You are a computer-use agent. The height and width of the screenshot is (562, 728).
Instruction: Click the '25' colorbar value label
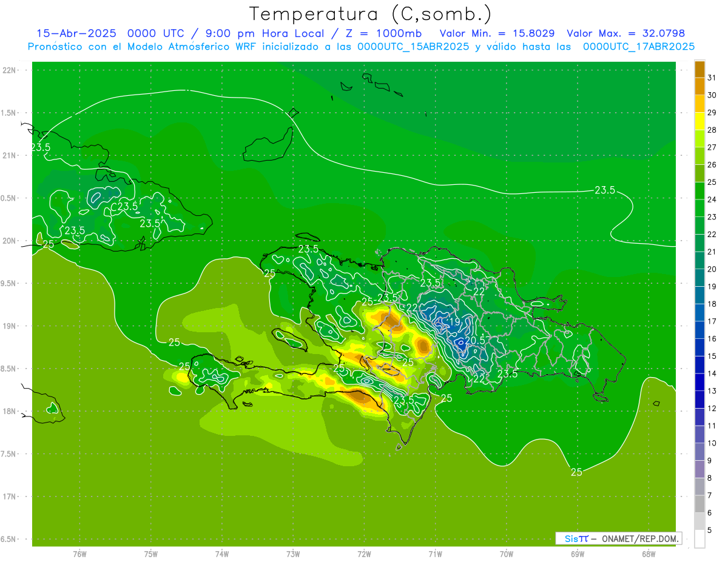tap(712, 182)
